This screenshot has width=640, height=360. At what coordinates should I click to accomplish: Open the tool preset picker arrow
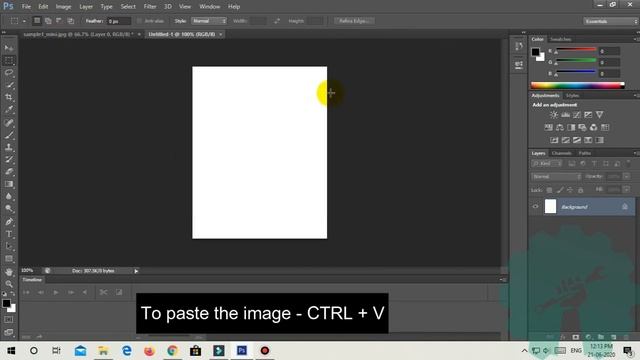(x=24, y=21)
